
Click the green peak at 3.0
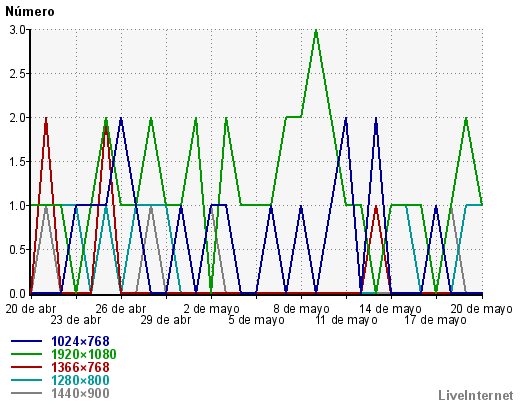(316, 31)
